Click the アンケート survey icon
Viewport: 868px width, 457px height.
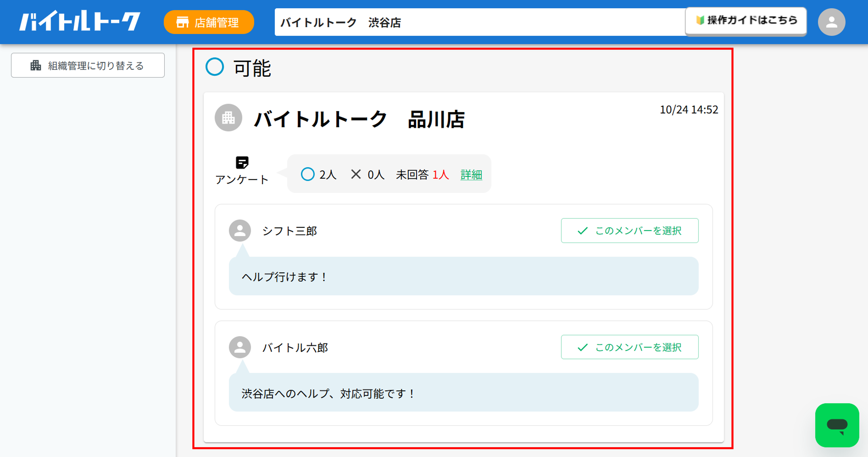242,162
